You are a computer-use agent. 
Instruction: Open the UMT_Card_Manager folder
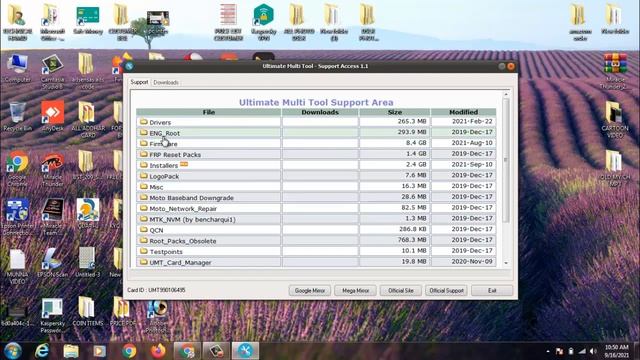click(x=316, y=262)
